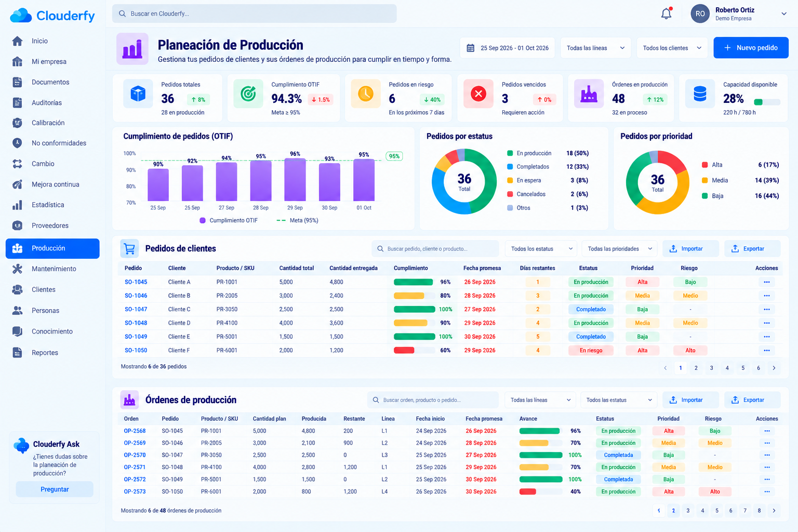Click the 29 Sep bar in OTIF chart

coord(295,179)
